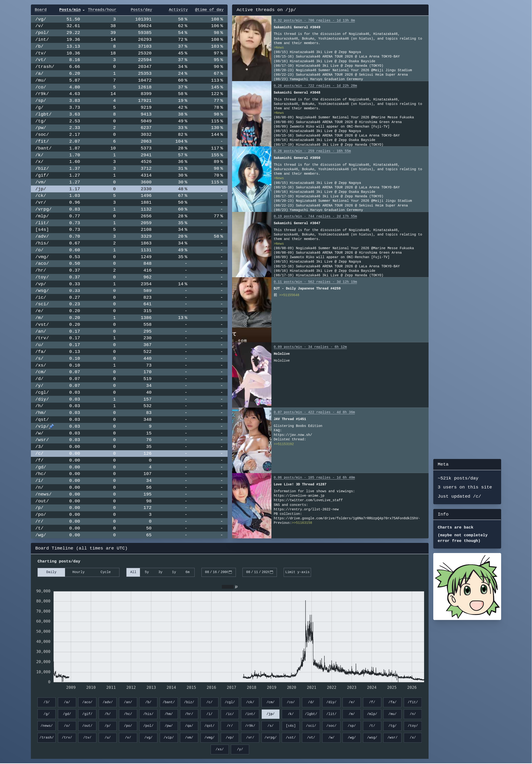Viewport: 532px width, 764px height.
Task: Open the '0.06 posts/min - 105 replies' thread link
Action: [314, 478]
